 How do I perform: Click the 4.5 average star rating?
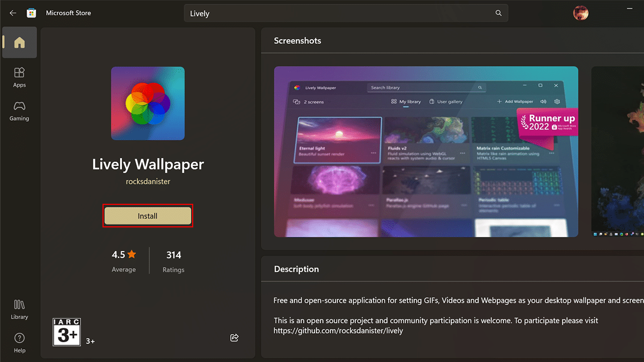(124, 255)
